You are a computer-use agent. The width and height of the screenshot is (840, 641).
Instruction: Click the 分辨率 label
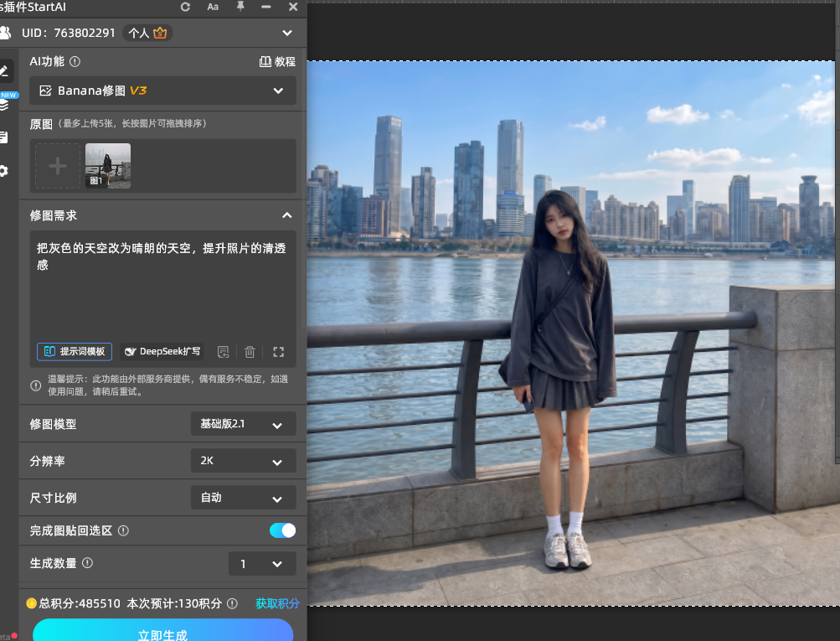point(47,461)
